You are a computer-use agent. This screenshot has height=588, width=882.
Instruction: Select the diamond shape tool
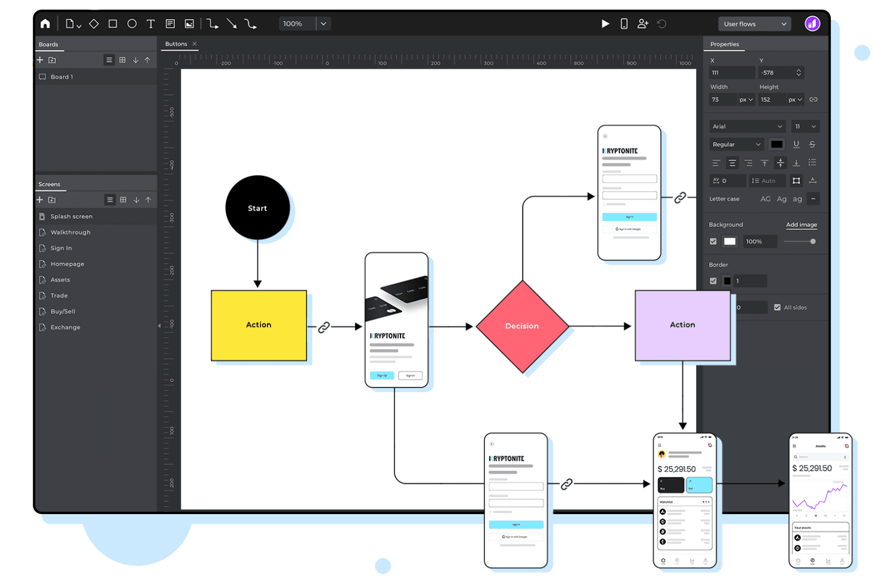[94, 24]
